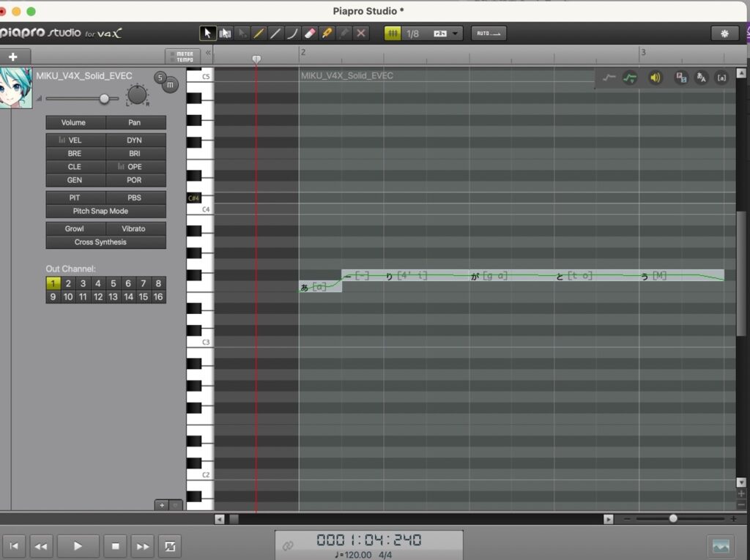This screenshot has width=750, height=560.
Task: Add a new track with plus button
Action: pos(13,56)
